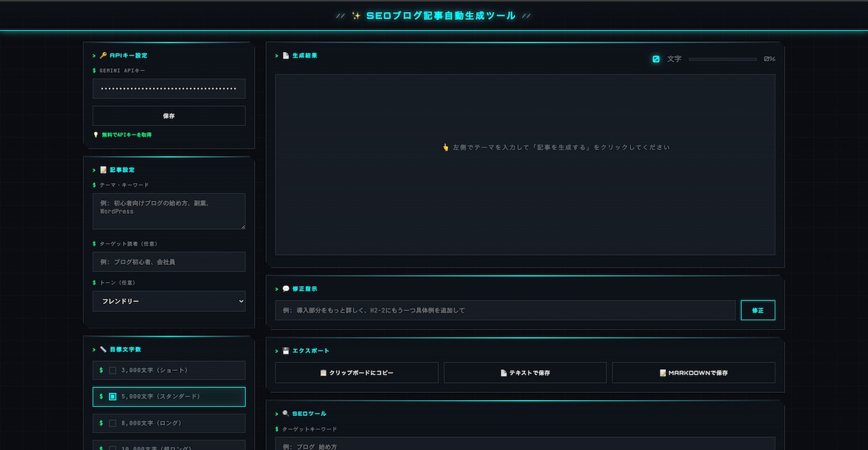
Task: Click the 0% progress percentage label
Action: 769,59
